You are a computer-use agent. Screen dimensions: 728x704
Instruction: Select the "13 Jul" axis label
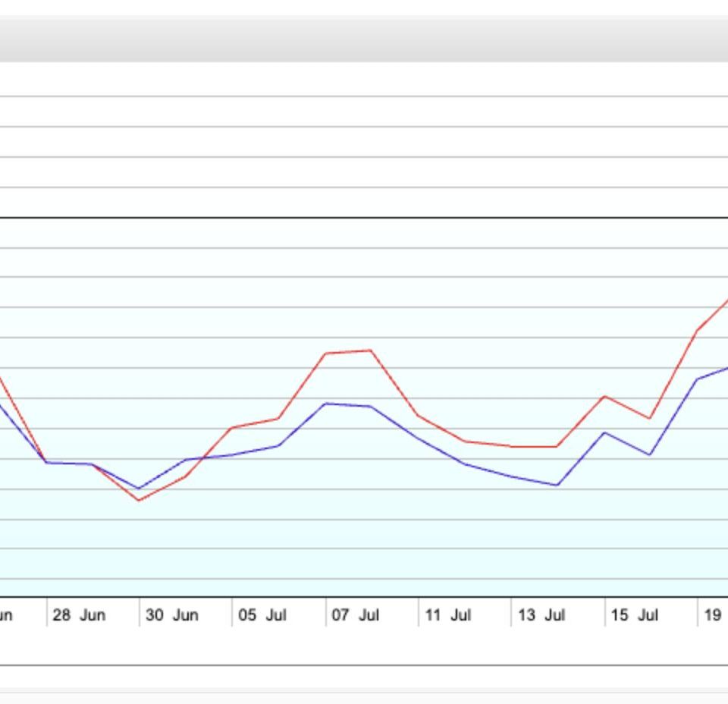point(541,615)
